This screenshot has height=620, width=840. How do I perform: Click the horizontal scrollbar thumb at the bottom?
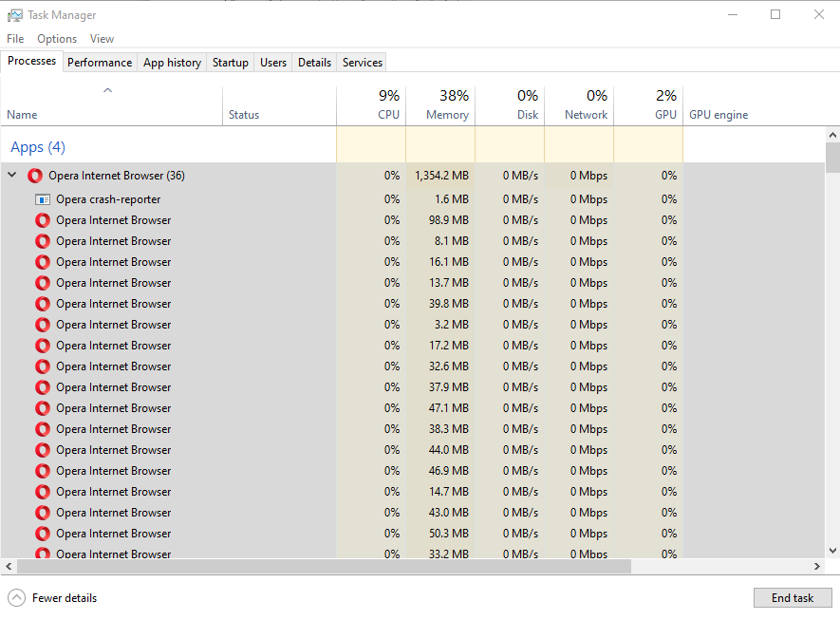pos(323,567)
